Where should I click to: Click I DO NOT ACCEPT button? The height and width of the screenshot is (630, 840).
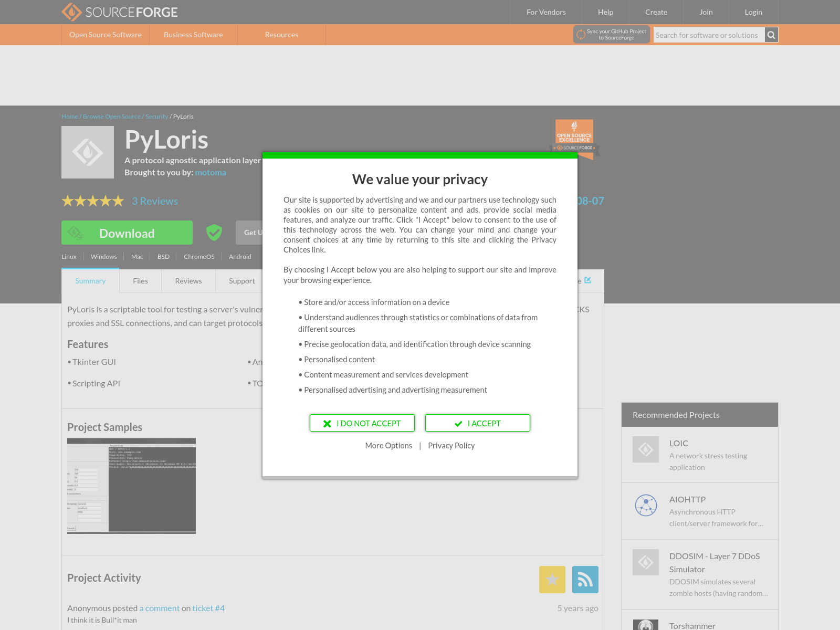pos(362,423)
